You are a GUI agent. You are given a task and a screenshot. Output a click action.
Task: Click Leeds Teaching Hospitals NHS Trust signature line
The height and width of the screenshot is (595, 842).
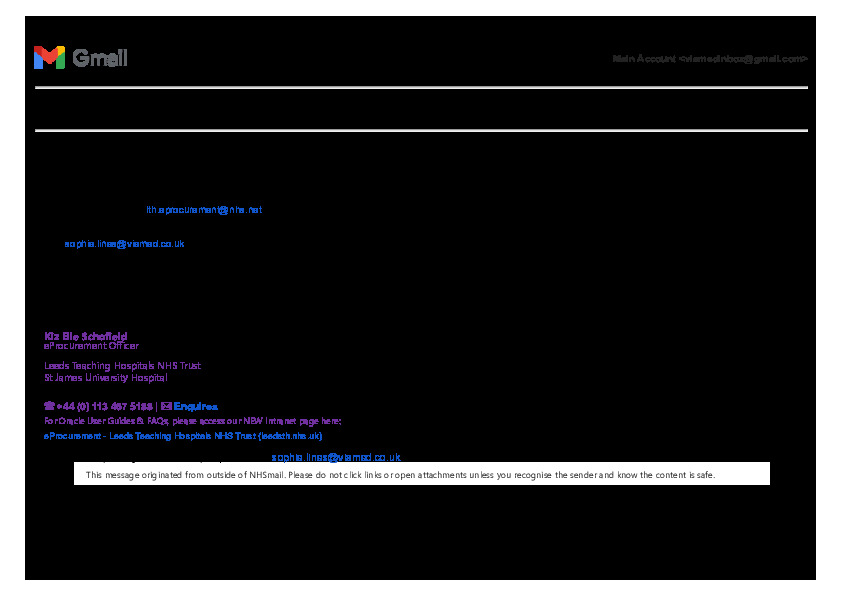pos(122,366)
